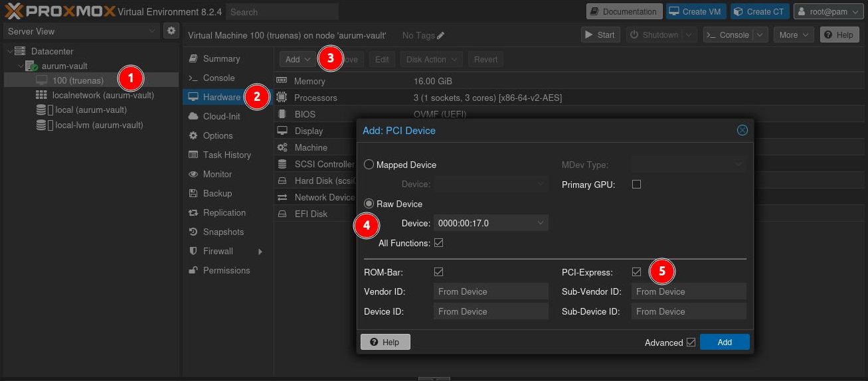The height and width of the screenshot is (381, 868).
Task: Click Create CT
Action: coord(760,11)
